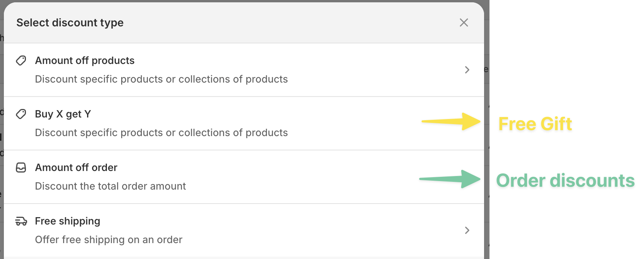Click the 'Offer free shipping on an order' text
The width and height of the screenshot is (644, 259).
pos(108,240)
